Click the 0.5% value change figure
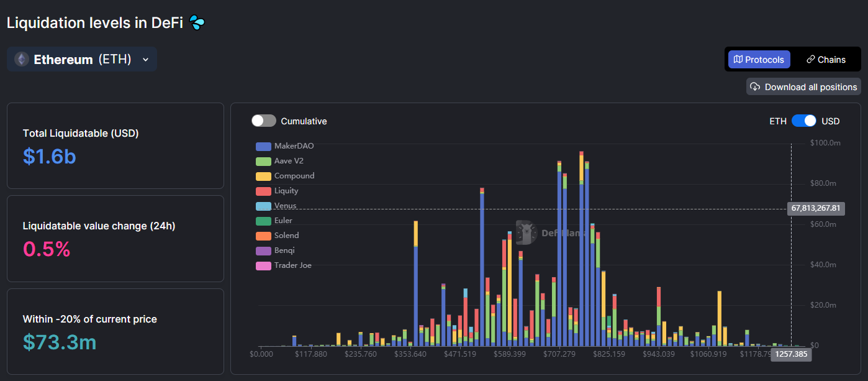This screenshot has height=381, width=868. tap(47, 249)
